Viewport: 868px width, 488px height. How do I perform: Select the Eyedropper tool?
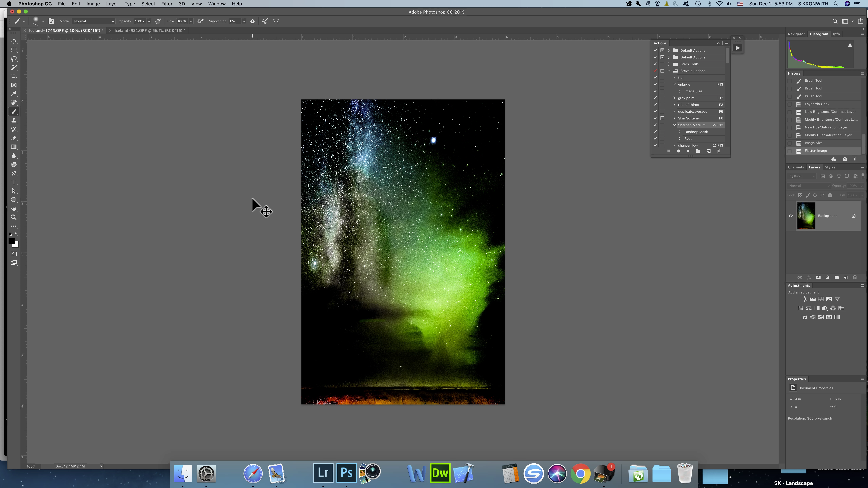pyautogui.click(x=14, y=94)
